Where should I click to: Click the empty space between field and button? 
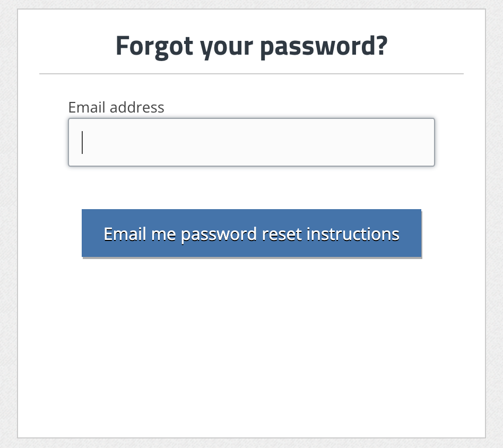click(251, 188)
